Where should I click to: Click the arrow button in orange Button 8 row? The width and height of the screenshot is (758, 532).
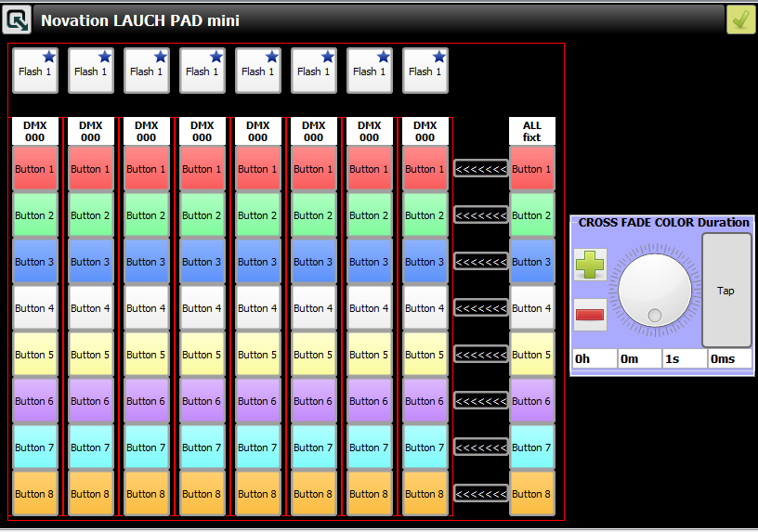click(480, 494)
